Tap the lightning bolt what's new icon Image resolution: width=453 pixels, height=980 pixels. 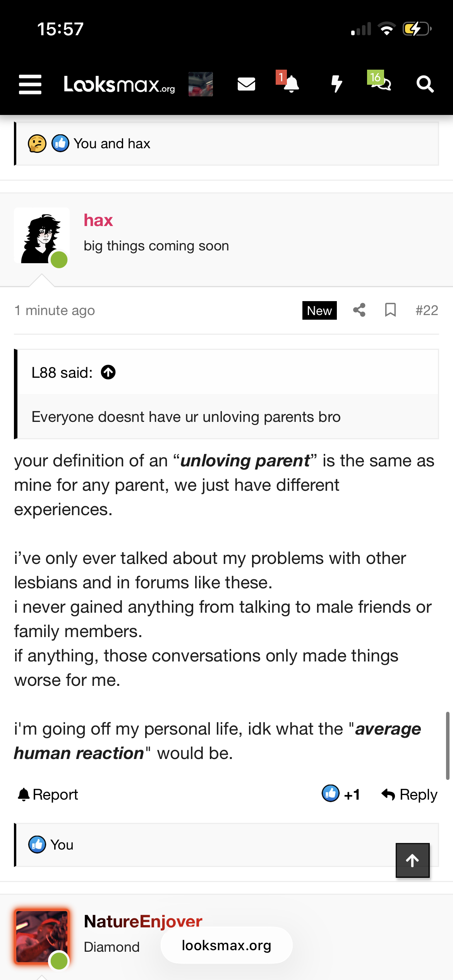coord(336,84)
